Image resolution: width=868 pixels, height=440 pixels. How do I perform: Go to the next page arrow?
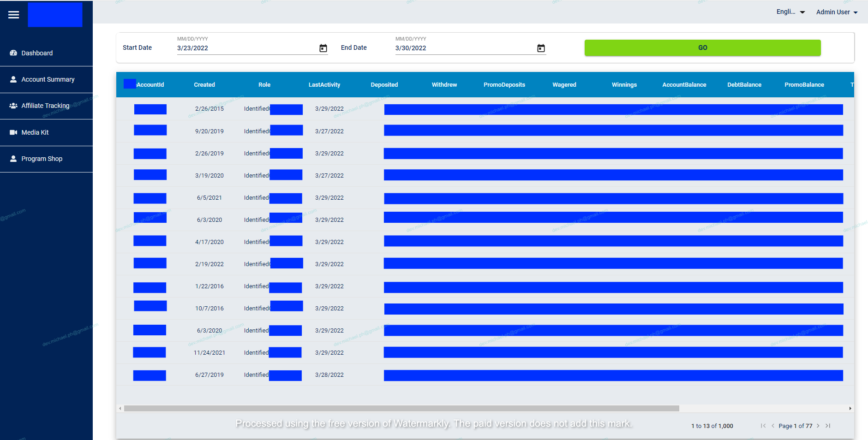tap(818, 426)
